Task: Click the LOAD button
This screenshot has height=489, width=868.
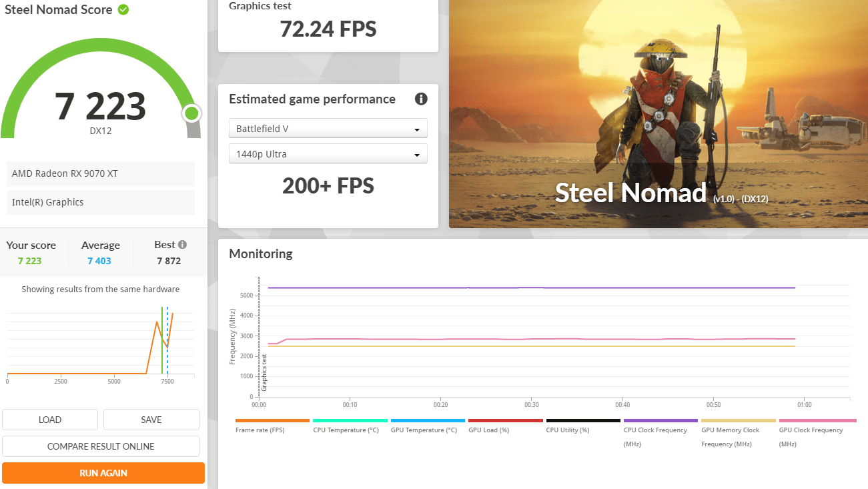Action: click(50, 420)
